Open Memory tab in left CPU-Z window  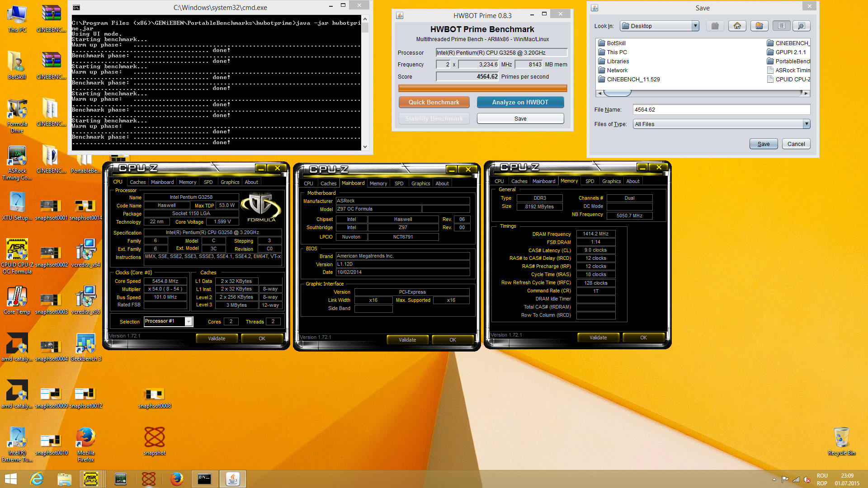[x=188, y=182]
